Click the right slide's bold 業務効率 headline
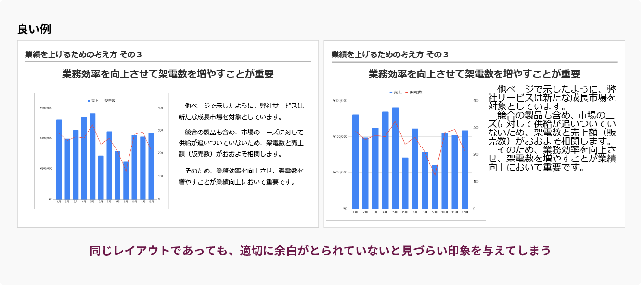Image resolution: width=644 pixels, height=293 pixels. point(474,74)
